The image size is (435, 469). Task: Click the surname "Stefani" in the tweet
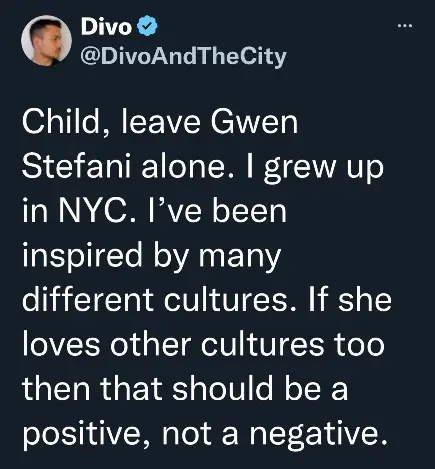pos(76,166)
